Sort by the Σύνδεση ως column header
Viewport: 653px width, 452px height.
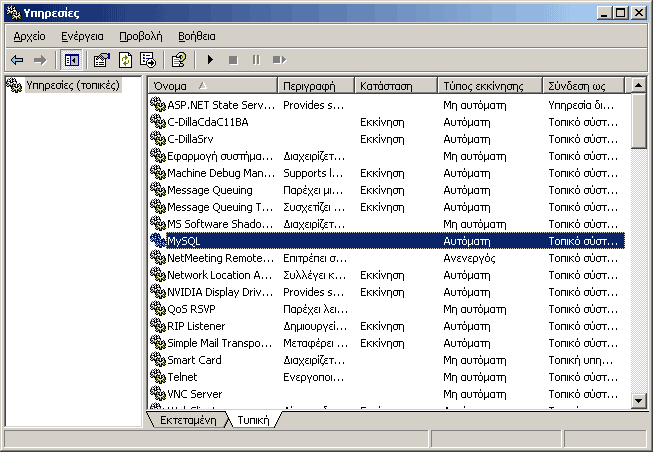(583, 86)
